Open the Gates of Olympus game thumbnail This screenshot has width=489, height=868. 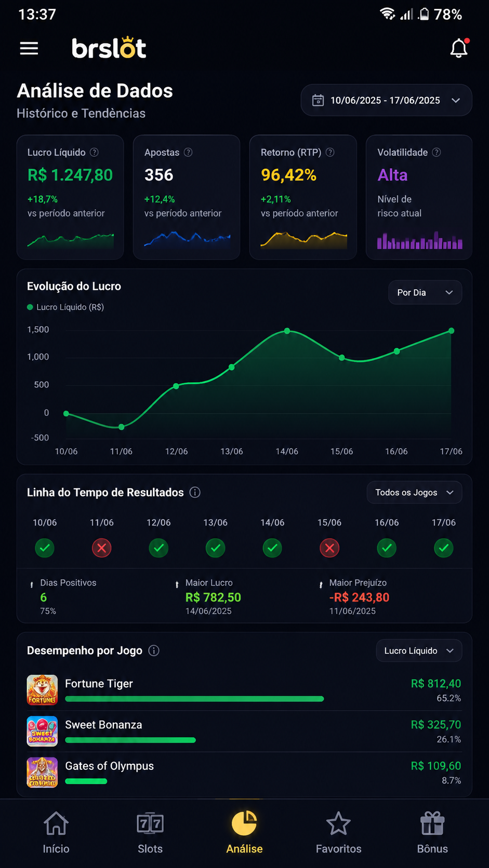tap(42, 772)
